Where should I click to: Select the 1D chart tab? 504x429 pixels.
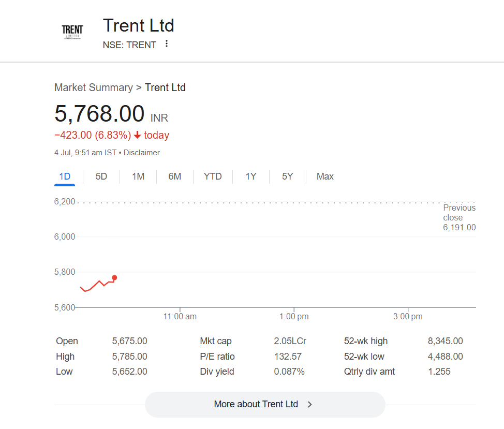[65, 176]
